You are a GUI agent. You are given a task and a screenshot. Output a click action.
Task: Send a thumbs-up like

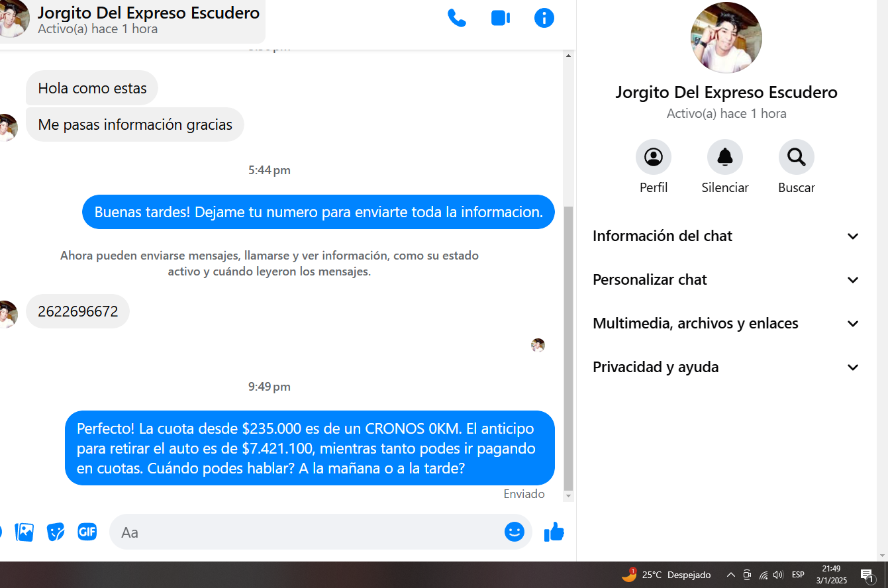[554, 532]
